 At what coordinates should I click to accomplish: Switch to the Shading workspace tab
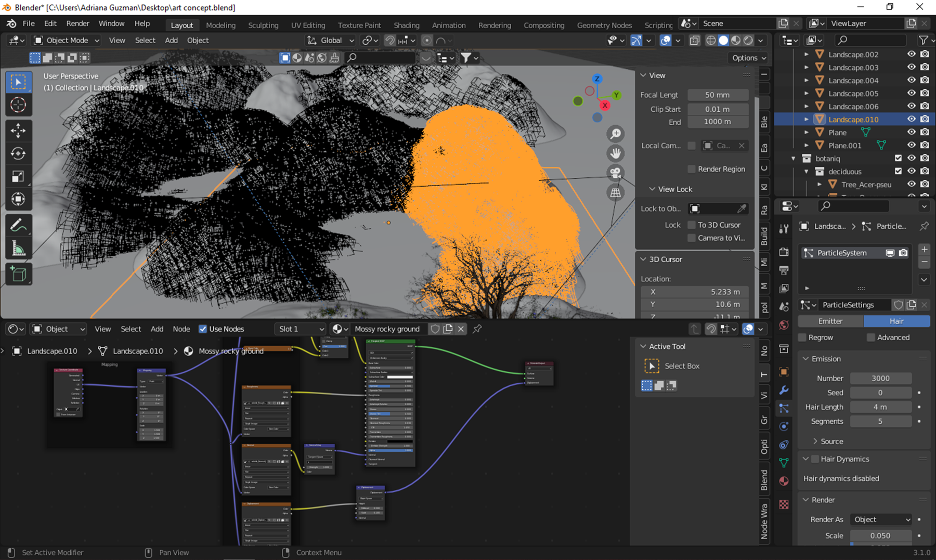coord(406,24)
